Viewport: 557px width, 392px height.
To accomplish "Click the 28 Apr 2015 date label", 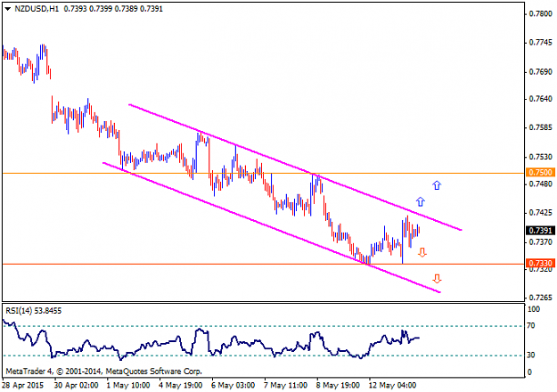I will click(x=23, y=385).
